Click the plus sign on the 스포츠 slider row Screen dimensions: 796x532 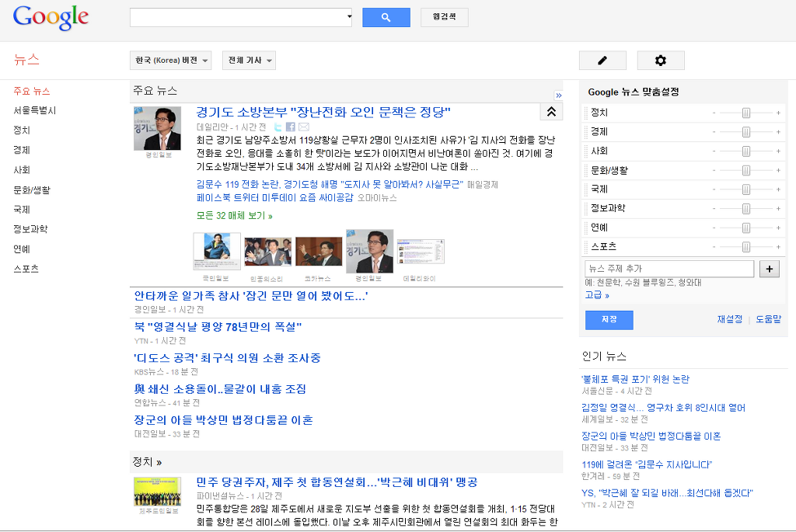[777, 247]
